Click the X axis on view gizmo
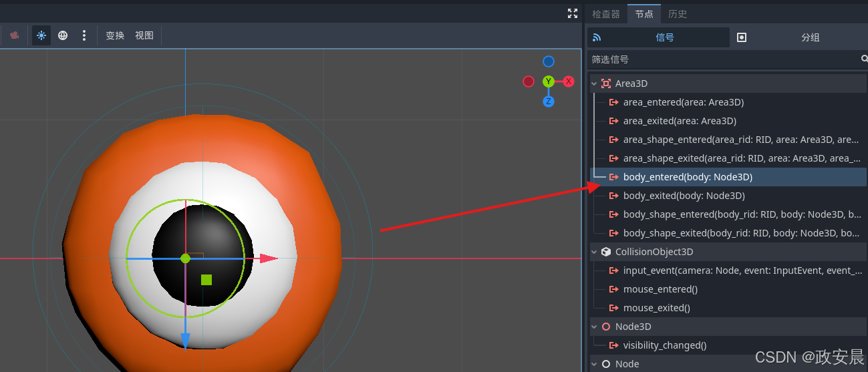868x372 pixels. pyautogui.click(x=569, y=81)
